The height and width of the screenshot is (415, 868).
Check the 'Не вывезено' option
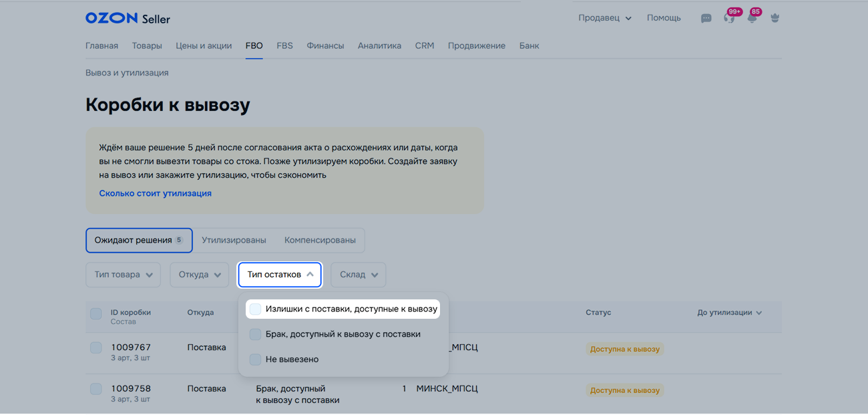[256, 360]
